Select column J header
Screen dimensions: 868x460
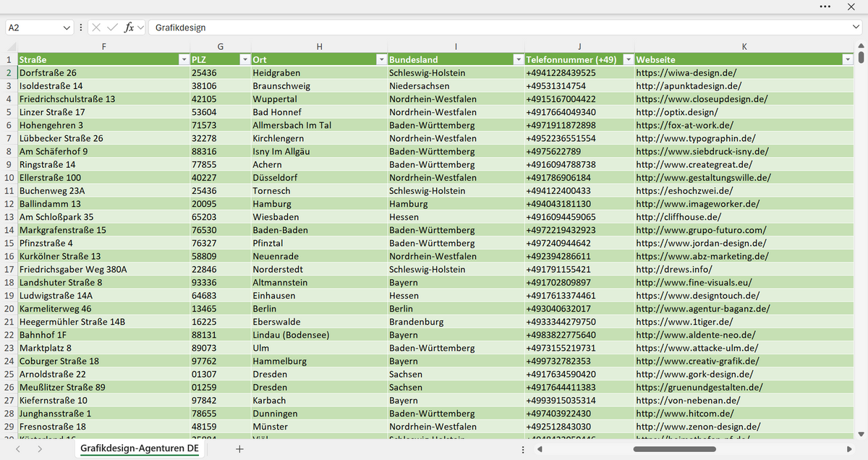click(579, 46)
